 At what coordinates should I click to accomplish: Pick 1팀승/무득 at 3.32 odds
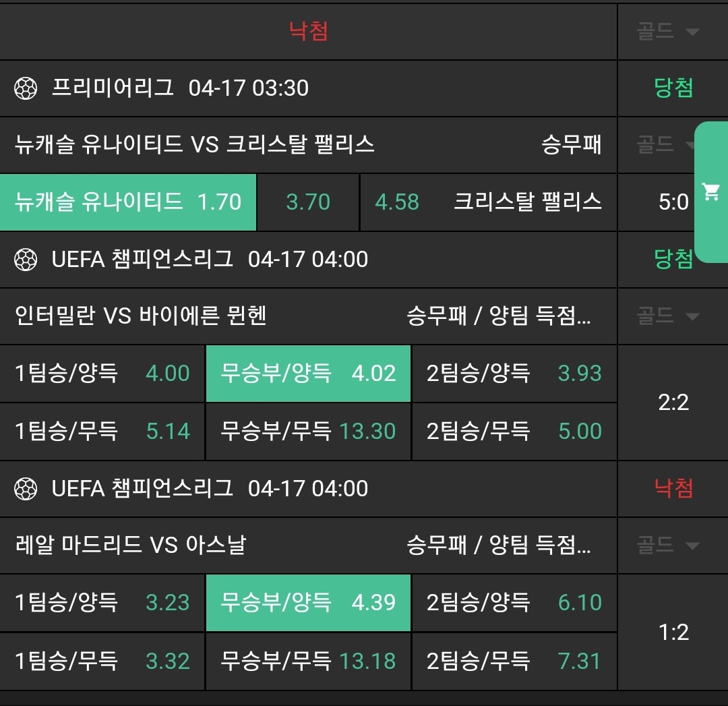tap(102, 661)
